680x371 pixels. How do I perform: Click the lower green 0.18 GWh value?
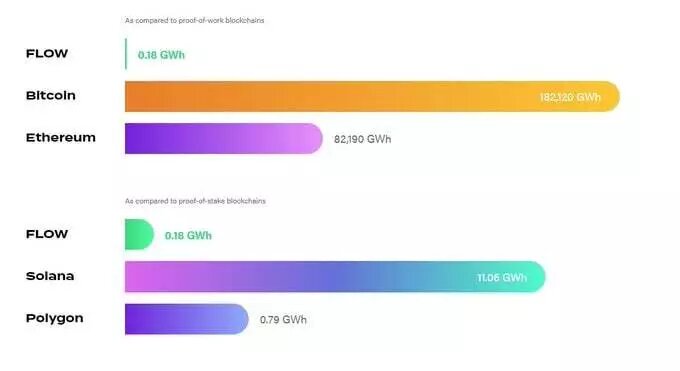tap(188, 236)
